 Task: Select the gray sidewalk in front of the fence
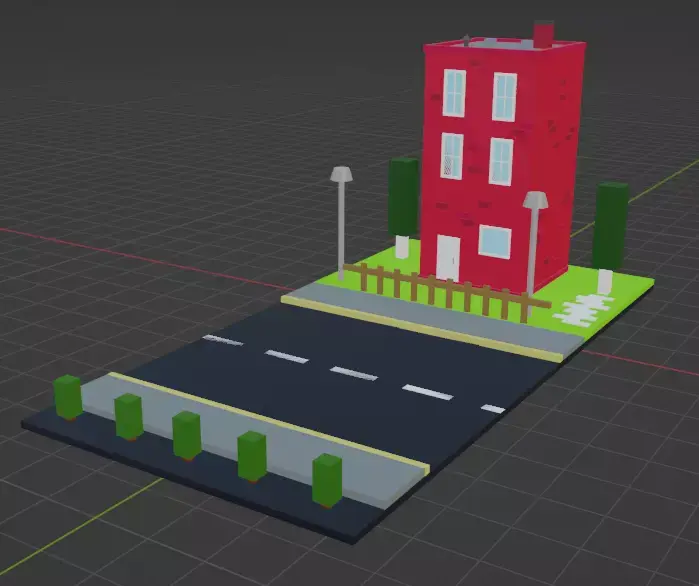coord(432,319)
